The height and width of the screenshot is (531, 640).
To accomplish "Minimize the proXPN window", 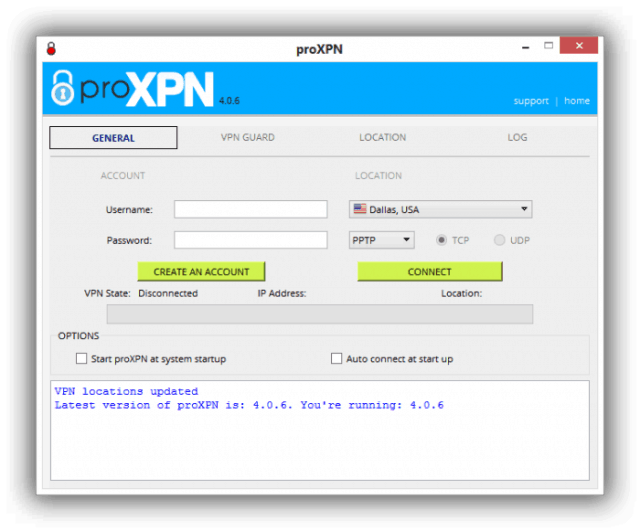I will [x=526, y=48].
